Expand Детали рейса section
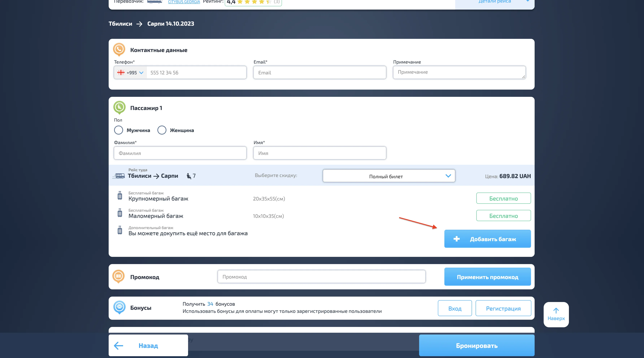The height and width of the screenshot is (358, 644). tap(495, 2)
